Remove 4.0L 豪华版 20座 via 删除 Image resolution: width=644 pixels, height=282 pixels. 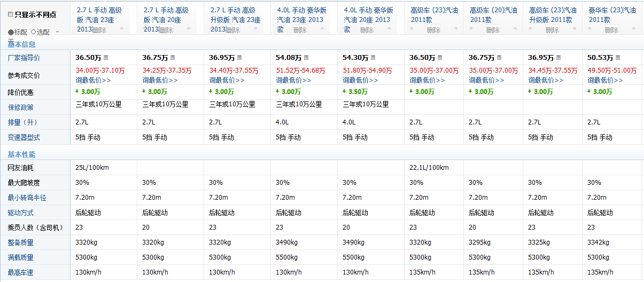tap(367, 30)
